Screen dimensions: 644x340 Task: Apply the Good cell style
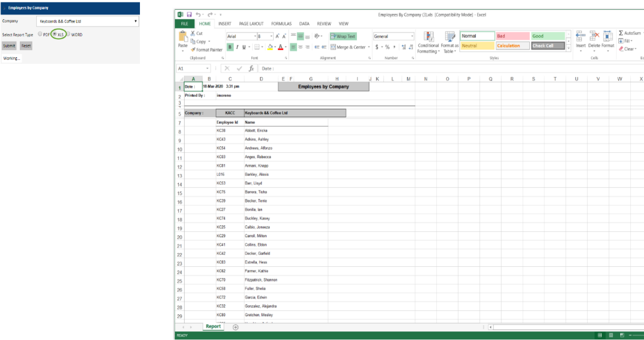(548, 36)
